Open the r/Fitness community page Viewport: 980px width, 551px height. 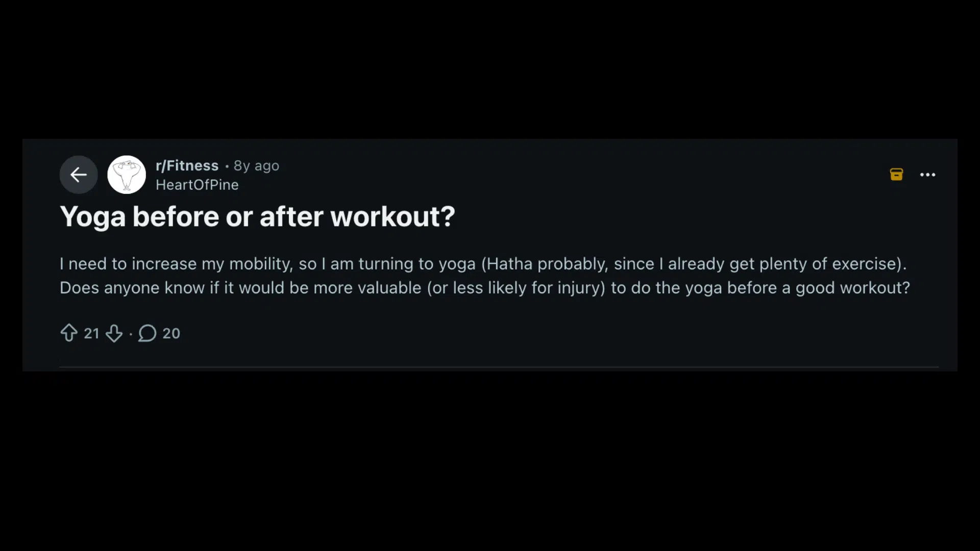pyautogui.click(x=187, y=165)
